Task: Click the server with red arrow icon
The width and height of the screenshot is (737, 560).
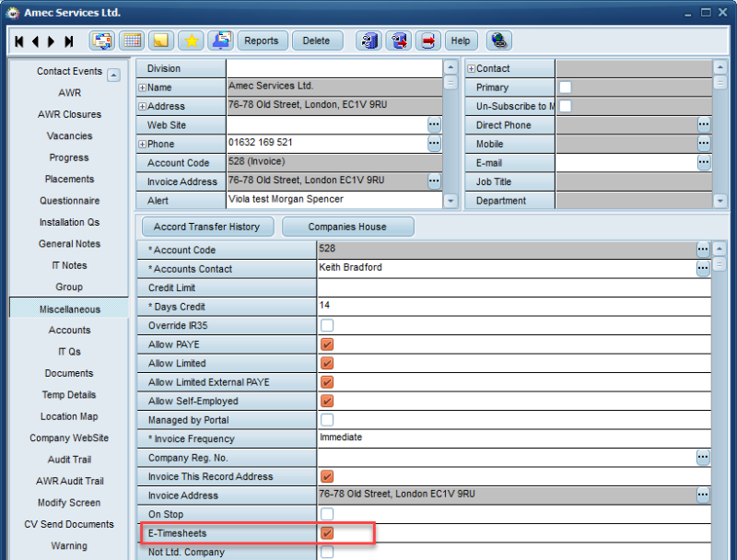Action: click(x=399, y=41)
